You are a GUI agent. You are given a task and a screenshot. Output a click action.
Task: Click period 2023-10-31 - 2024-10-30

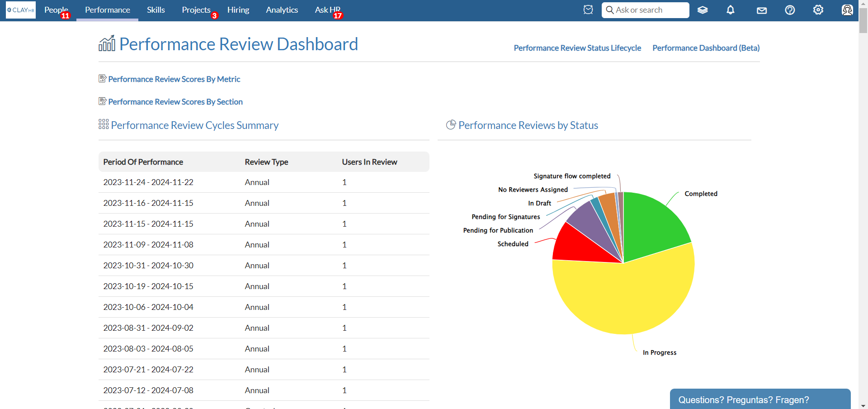point(148,266)
